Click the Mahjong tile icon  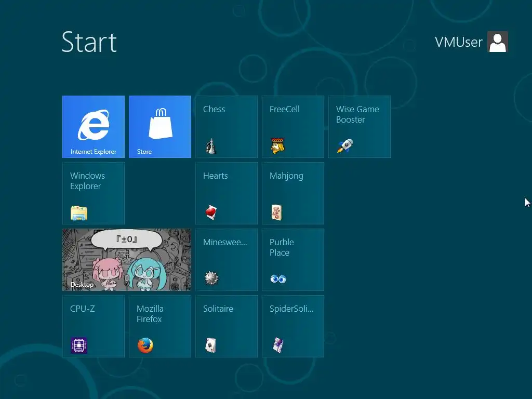277,212
